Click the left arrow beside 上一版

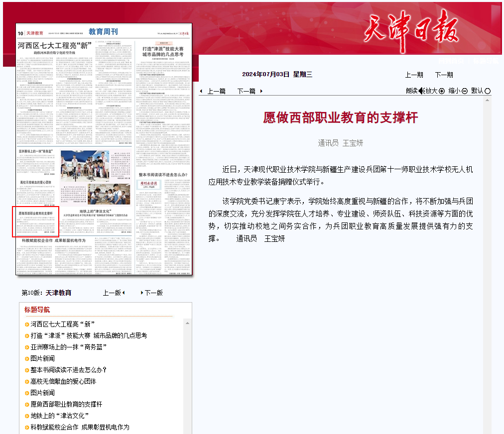pyautogui.click(x=124, y=293)
